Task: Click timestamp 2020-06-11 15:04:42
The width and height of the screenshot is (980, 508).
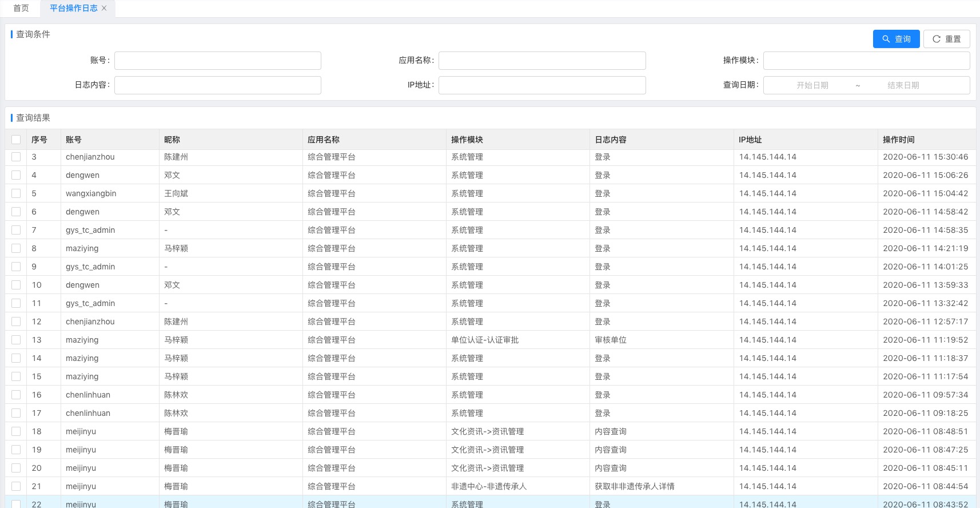Action: tap(926, 193)
